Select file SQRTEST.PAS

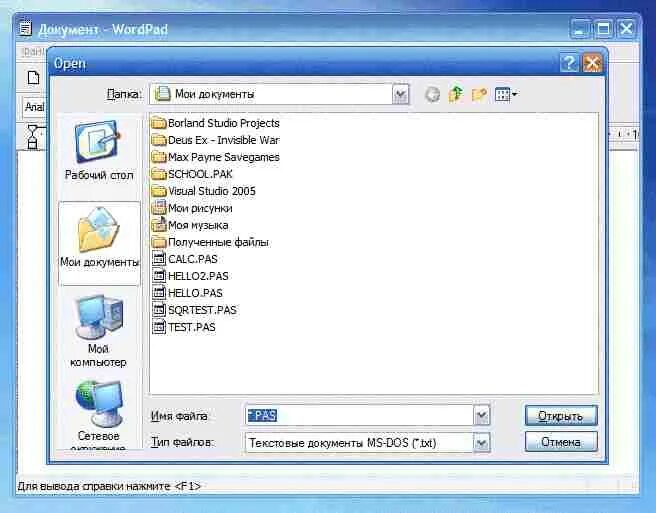coord(195,310)
